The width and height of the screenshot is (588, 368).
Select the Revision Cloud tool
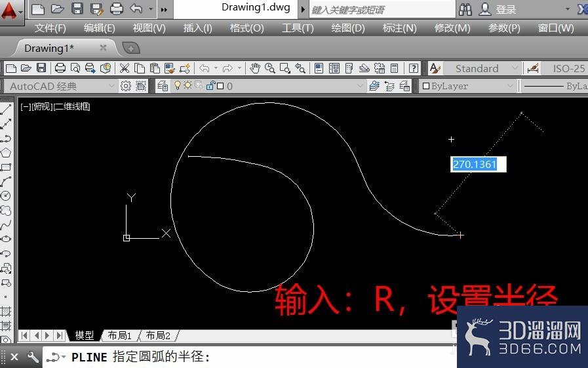point(6,210)
